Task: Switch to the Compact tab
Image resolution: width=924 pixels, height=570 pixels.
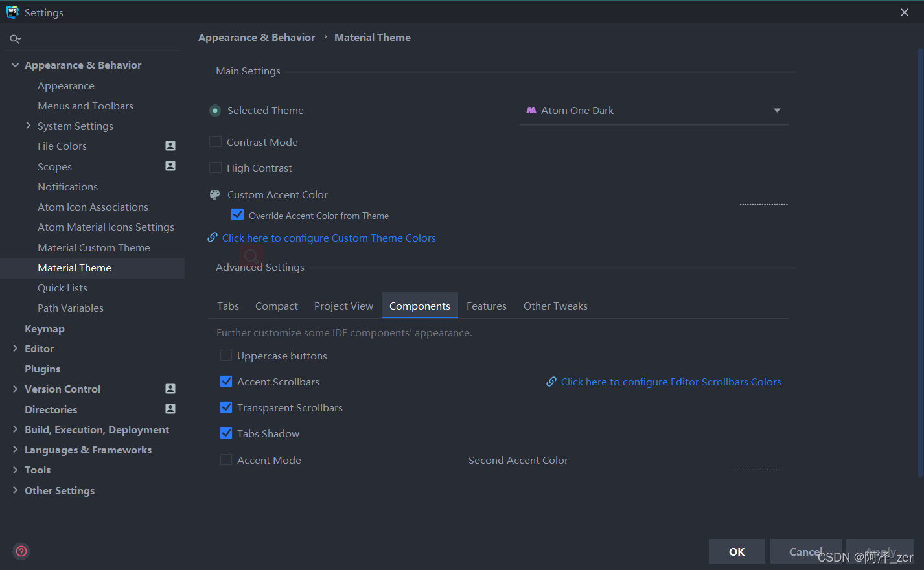Action: click(277, 306)
